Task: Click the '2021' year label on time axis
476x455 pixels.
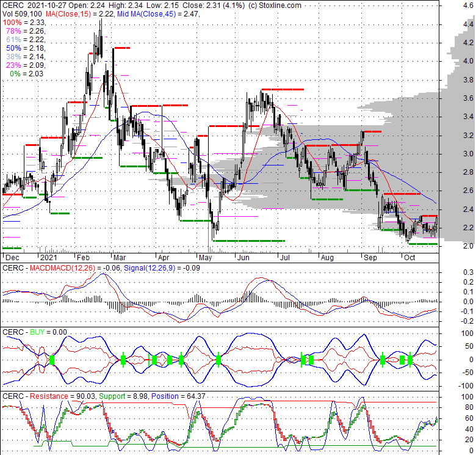Action: pyautogui.click(x=49, y=258)
